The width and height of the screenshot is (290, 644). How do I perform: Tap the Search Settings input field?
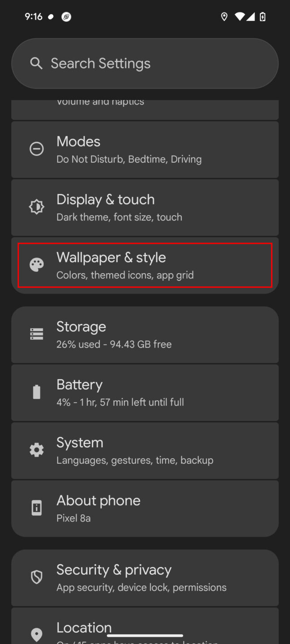tap(145, 63)
